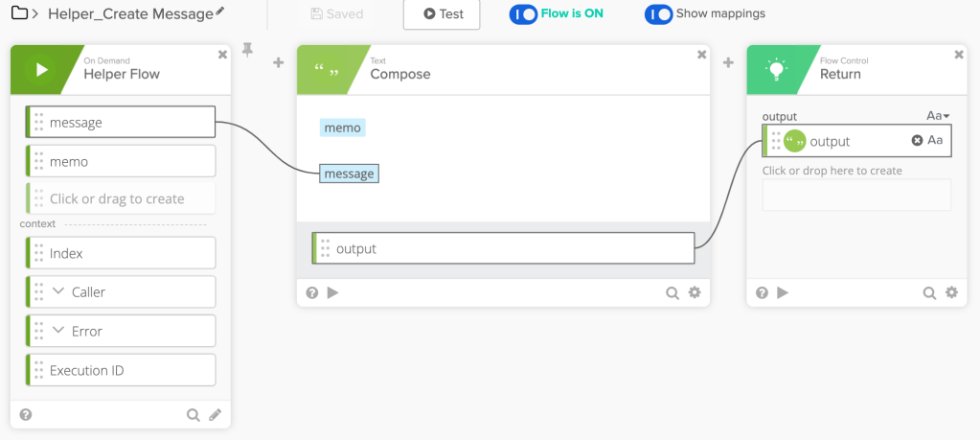
Task: Open settings gear on Return card
Action: (x=951, y=292)
